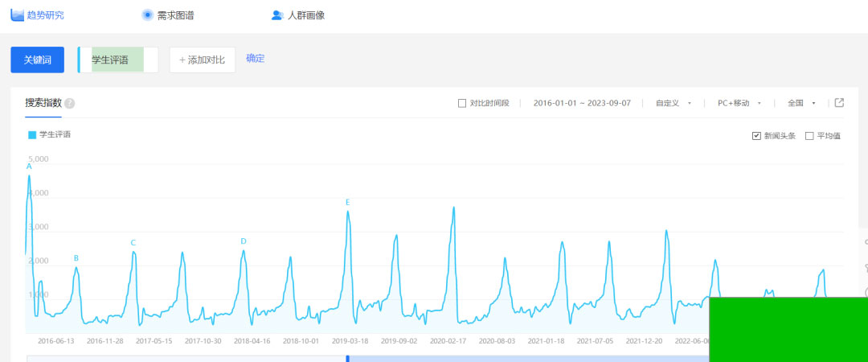Click the 需求图谱 circular icon

tap(147, 15)
